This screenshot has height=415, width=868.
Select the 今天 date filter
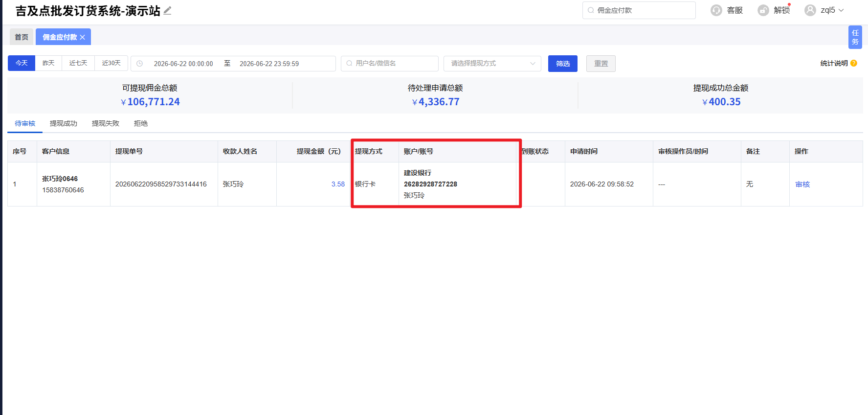click(x=22, y=63)
